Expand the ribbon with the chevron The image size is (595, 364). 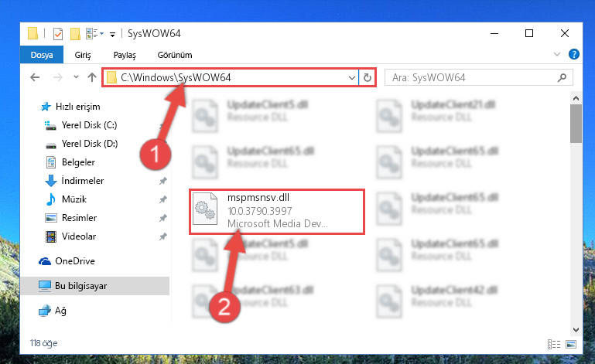(556, 54)
